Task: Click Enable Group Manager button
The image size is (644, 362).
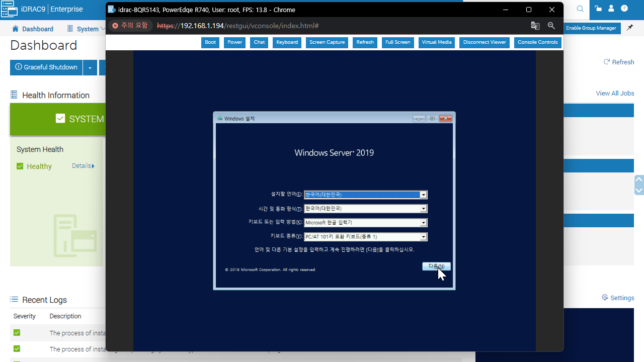Action: coord(591,28)
